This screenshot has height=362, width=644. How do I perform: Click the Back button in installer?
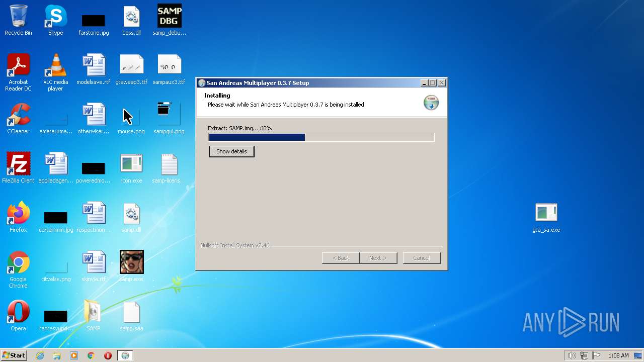click(x=341, y=258)
